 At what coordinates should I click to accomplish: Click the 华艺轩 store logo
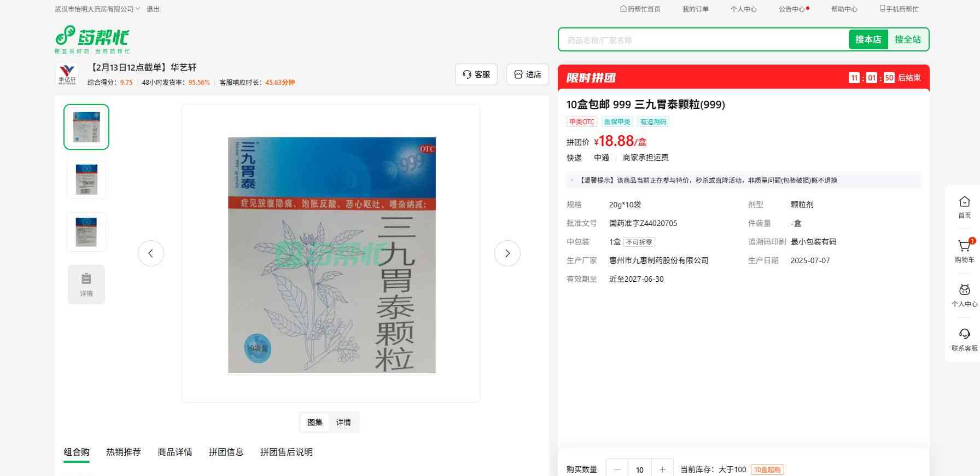67,74
